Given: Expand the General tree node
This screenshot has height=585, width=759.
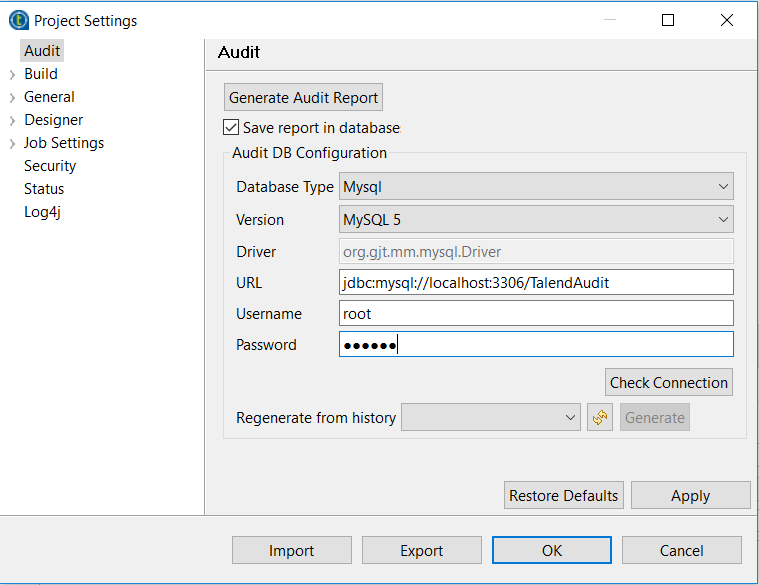Looking at the screenshot, I should point(12,97).
